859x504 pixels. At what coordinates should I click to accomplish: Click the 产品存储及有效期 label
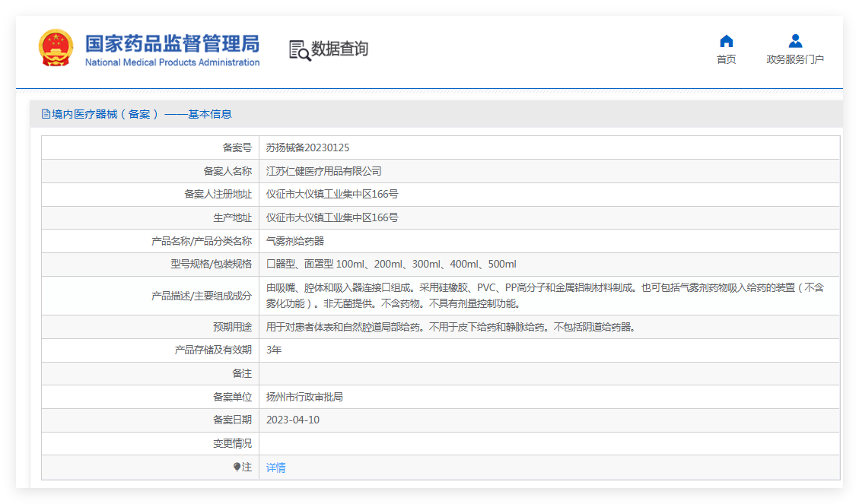click(212, 350)
